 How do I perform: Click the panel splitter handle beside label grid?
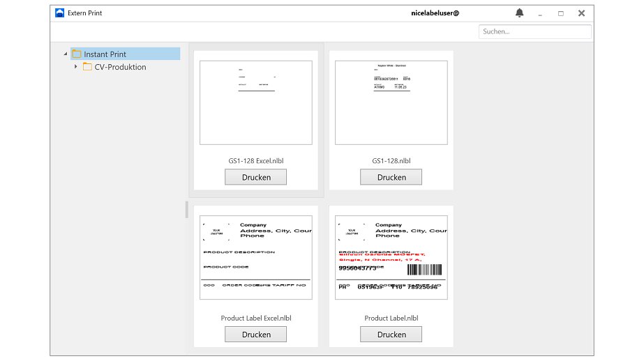(x=186, y=209)
